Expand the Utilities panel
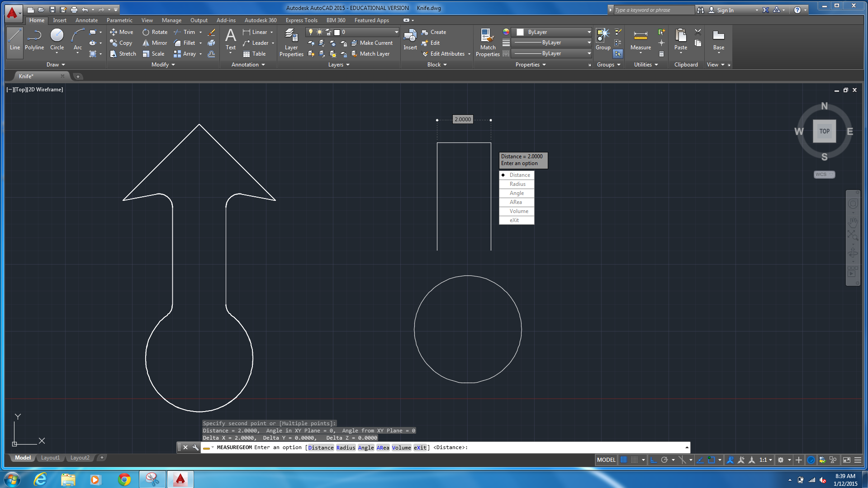Viewport: 868px width, 488px height. pos(646,65)
